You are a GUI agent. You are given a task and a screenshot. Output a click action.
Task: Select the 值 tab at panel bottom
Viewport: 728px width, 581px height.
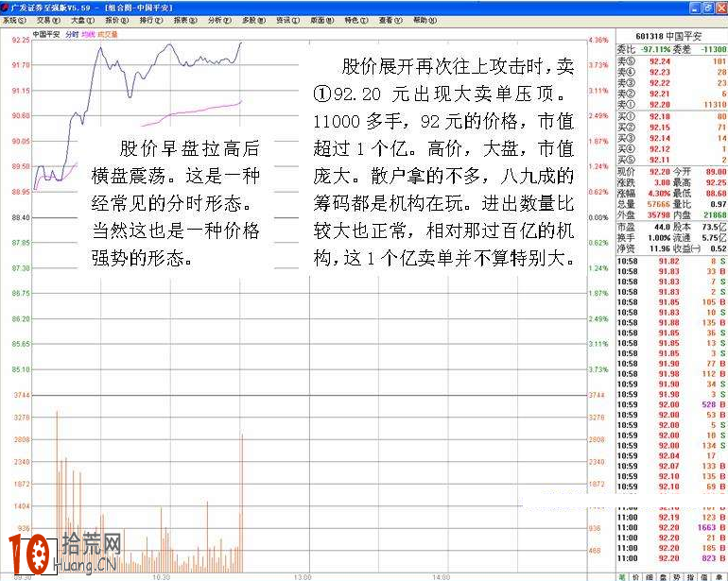click(x=704, y=577)
